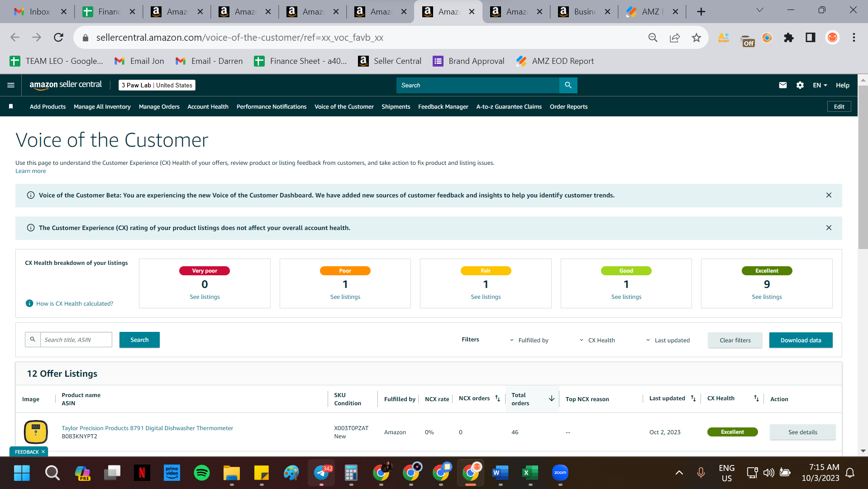
Task: Click the Clear filters button
Action: [735, 340]
